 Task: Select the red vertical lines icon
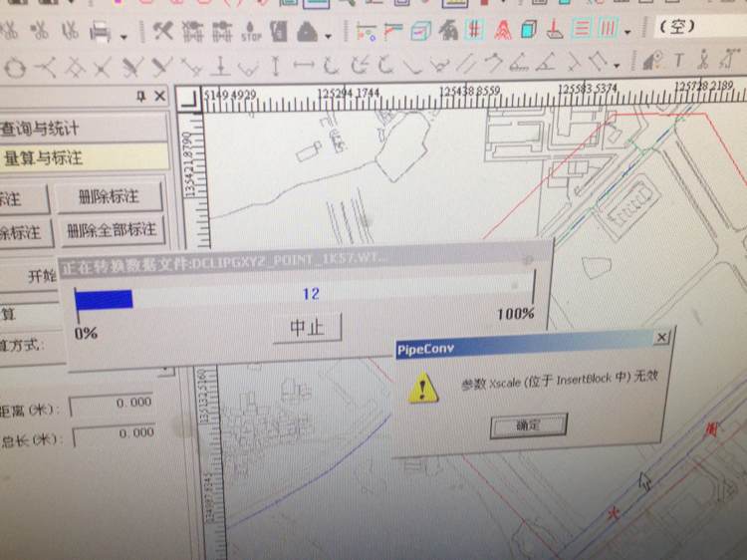608,30
